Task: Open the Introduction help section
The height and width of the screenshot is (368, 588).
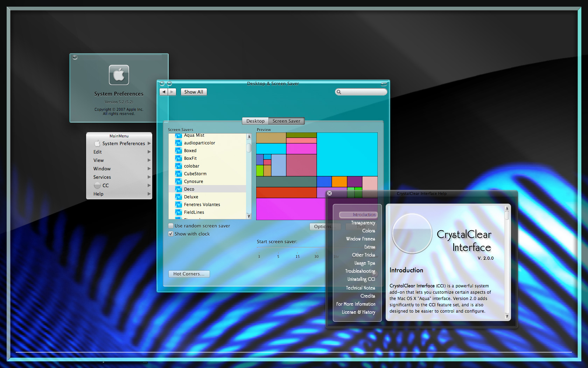Action: coord(358,214)
